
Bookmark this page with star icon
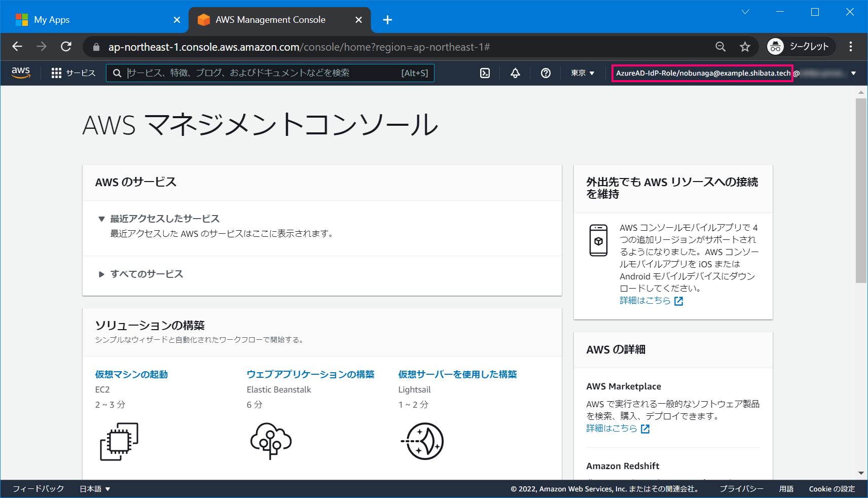point(744,47)
